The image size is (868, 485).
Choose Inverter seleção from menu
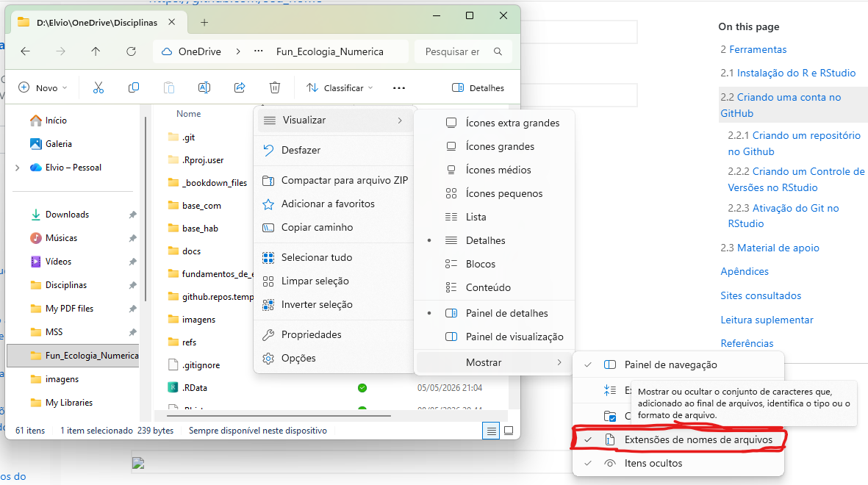(334, 304)
